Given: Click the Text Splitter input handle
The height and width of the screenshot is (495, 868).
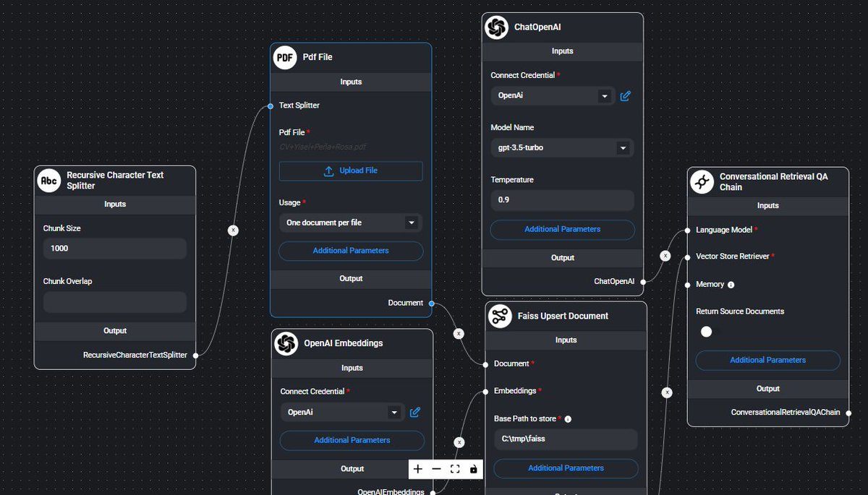Looking at the screenshot, I should (x=271, y=106).
